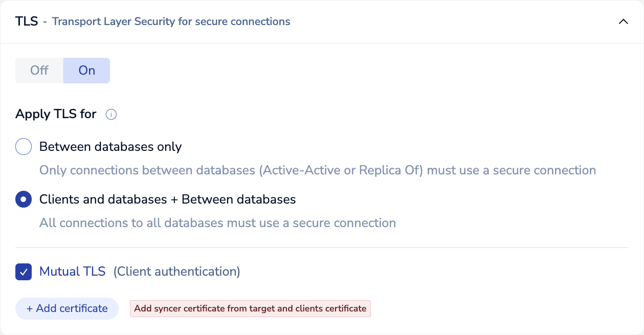
Task: Click the Transport Layer Security subtitle
Action: coord(171,22)
